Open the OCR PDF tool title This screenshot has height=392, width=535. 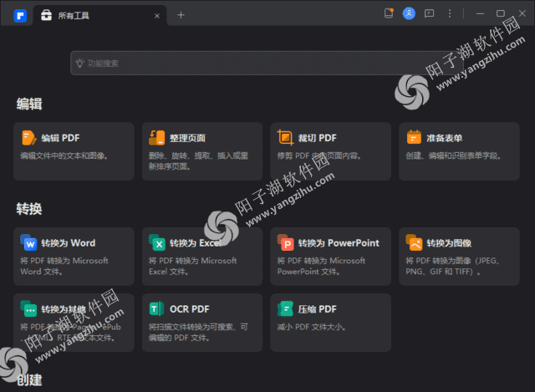click(x=190, y=309)
